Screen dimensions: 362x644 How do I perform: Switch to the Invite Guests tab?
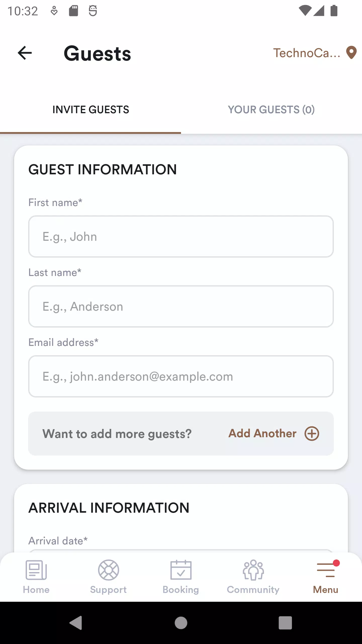click(x=90, y=110)
